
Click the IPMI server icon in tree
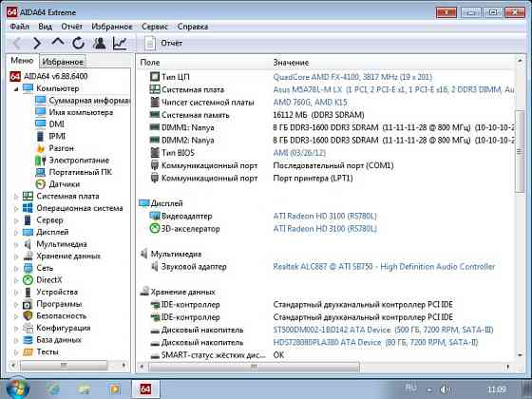click(40, 136)
